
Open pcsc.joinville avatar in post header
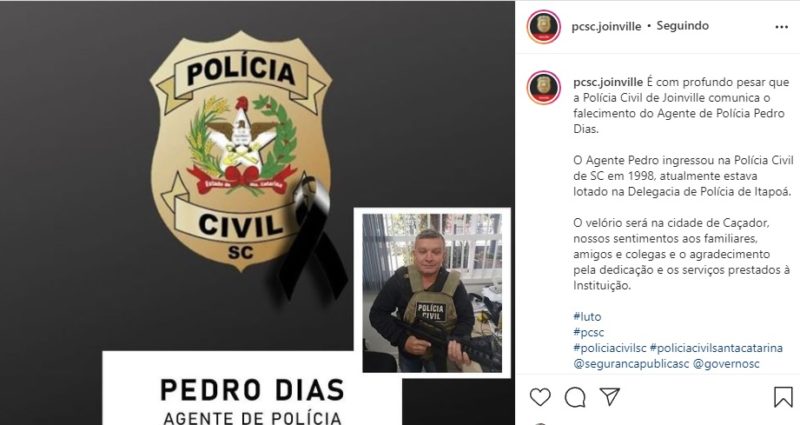(544, 26)
